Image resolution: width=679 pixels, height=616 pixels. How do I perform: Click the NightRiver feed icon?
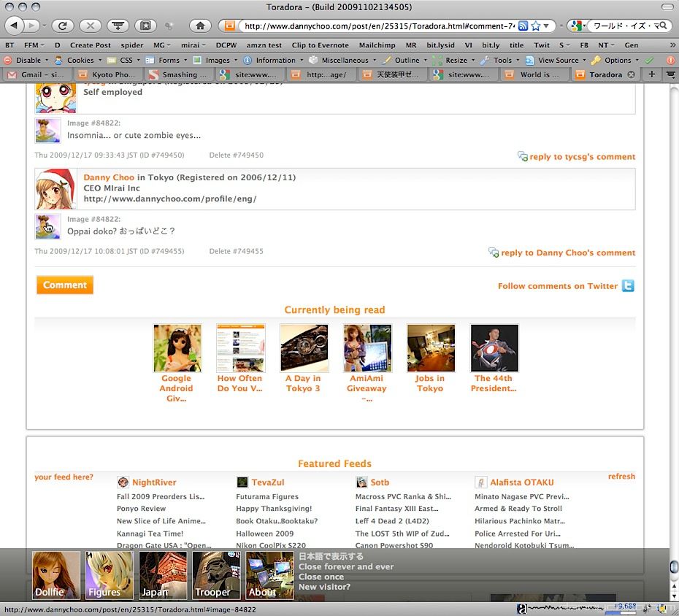point(123,482)
